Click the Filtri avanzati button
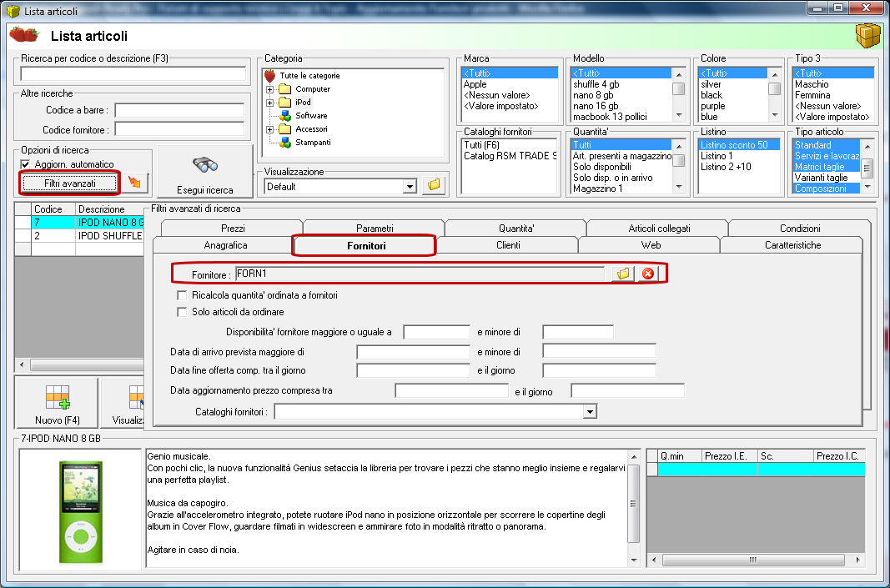Image resolution: width=890 pixels, height=588 pixels. click(x=70, y=183)
